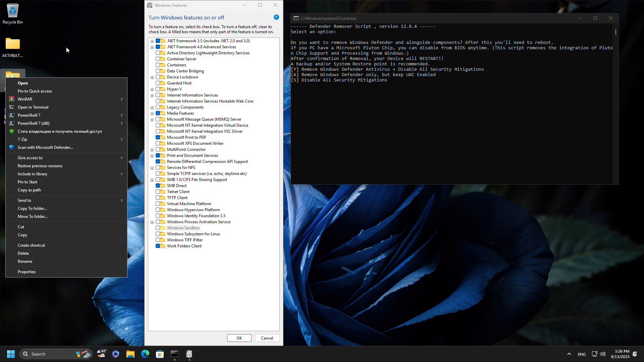Image resolution: width=644 pixels, height=362 pixels.
Task: Click the Windows Features title bar icon
Action: [150, 5]
